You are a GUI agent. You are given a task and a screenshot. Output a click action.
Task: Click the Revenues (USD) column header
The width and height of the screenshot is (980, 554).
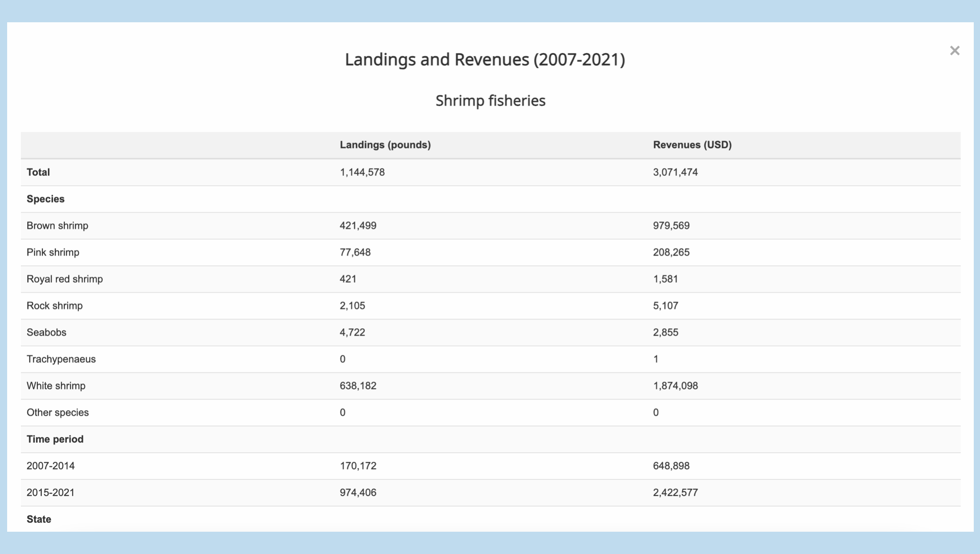pyautogui.click(x=692, y=145)
